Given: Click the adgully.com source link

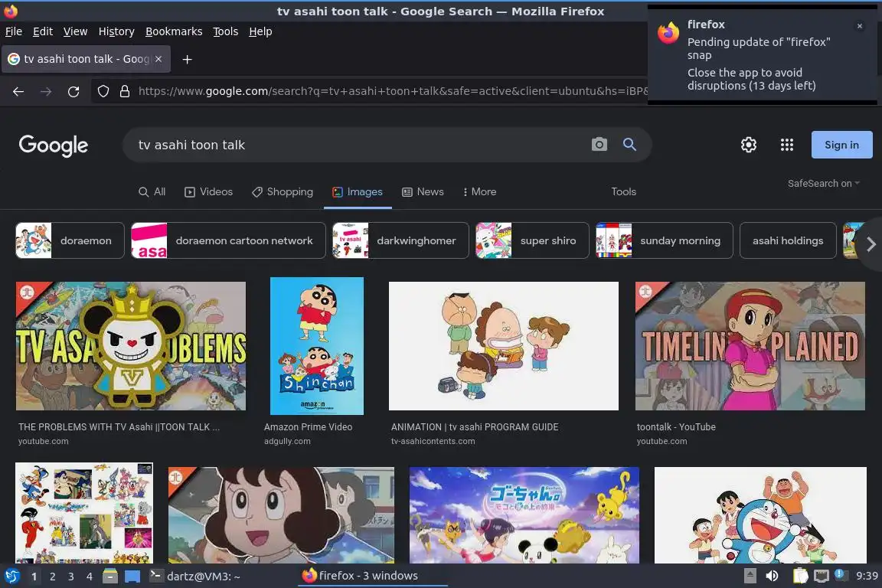Looking at the screenshot, I should coord(287,441).
